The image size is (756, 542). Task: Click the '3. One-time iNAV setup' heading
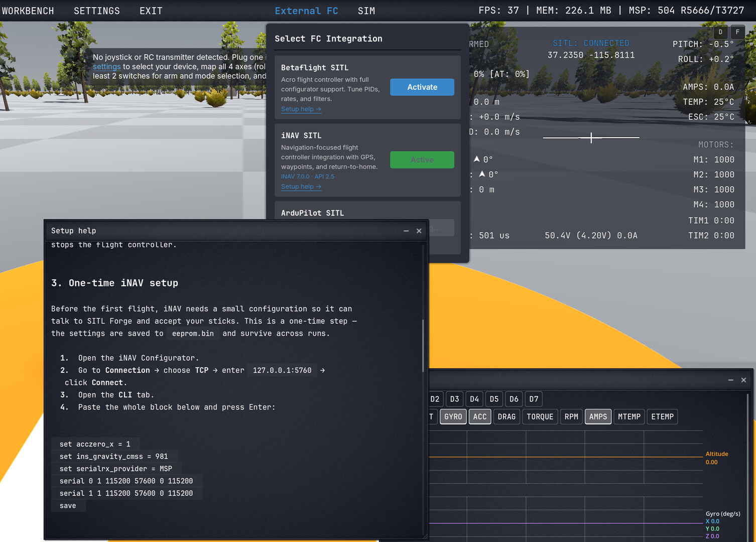(x=114, y=283)
